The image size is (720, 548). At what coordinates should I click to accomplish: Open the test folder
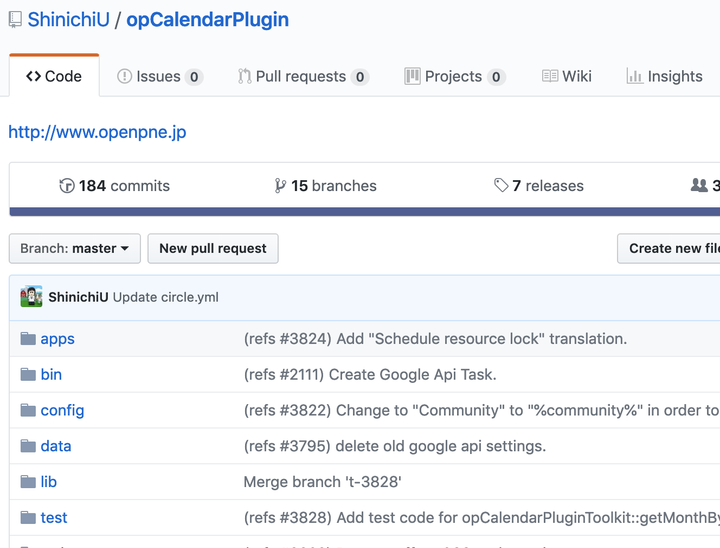click(x=54, y=518)
